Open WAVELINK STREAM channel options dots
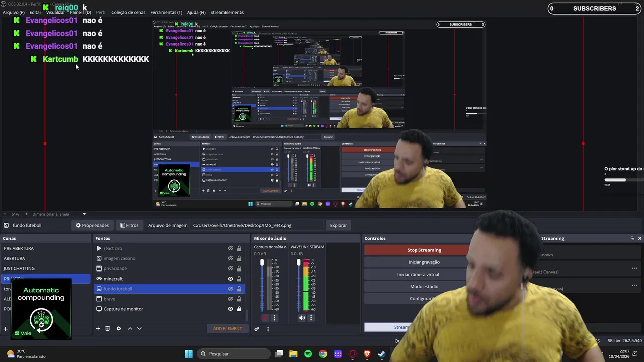 (311, 318)
